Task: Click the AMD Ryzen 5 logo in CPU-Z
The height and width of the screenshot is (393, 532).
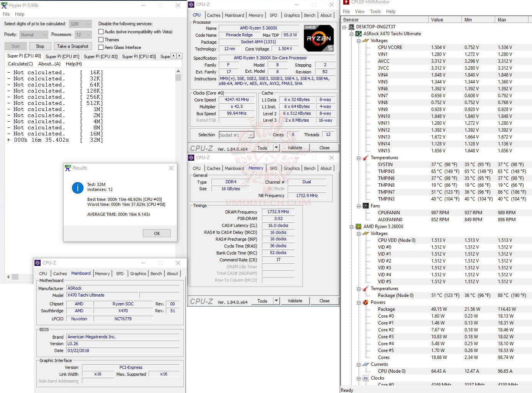Action: (x=319, y=38)
